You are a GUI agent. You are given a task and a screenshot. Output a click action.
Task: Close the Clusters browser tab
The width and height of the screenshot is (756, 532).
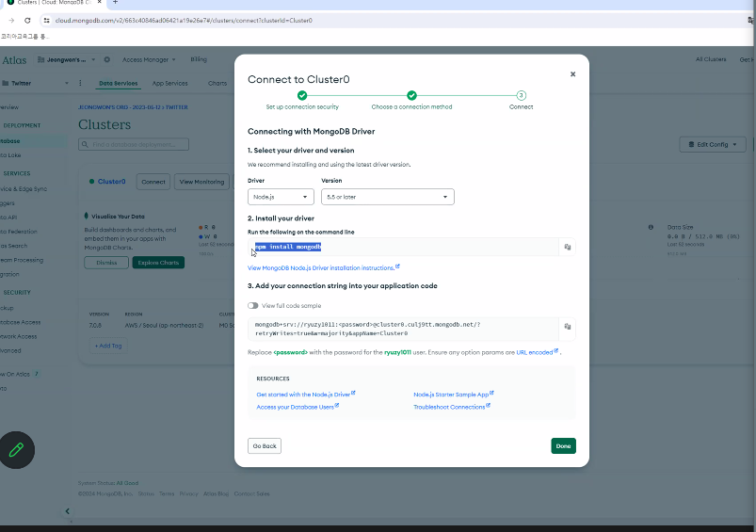[x=99, y=3]
